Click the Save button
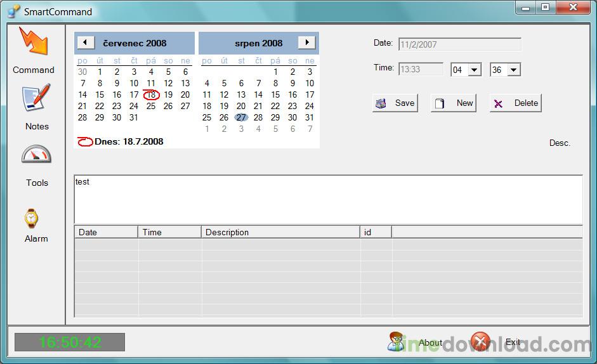This screenshot has height=364, width=597. (x=395, y=103)
